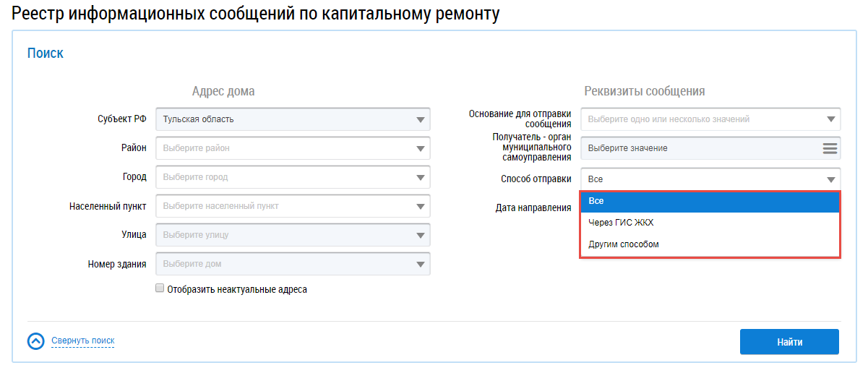Open the Номер здания dropdown arrow

click(421, 264)
